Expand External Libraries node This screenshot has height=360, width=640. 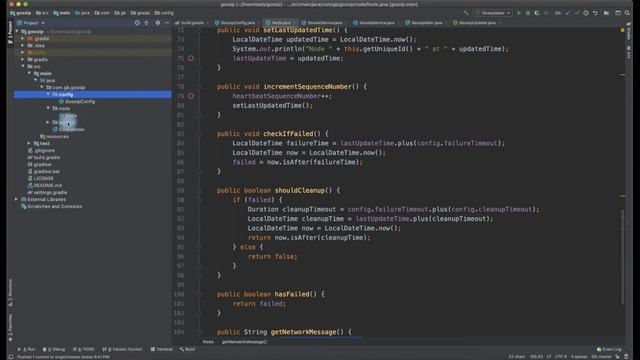pyautogui.click(x=16, y=199)
